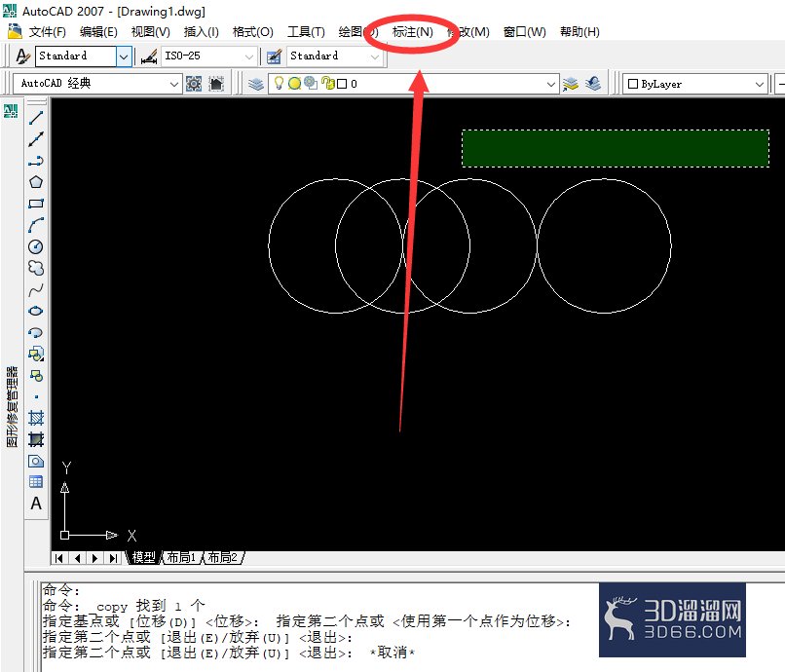Select the Ellipse tool
This screenshot has height=672, width=785.
point(36,311)
